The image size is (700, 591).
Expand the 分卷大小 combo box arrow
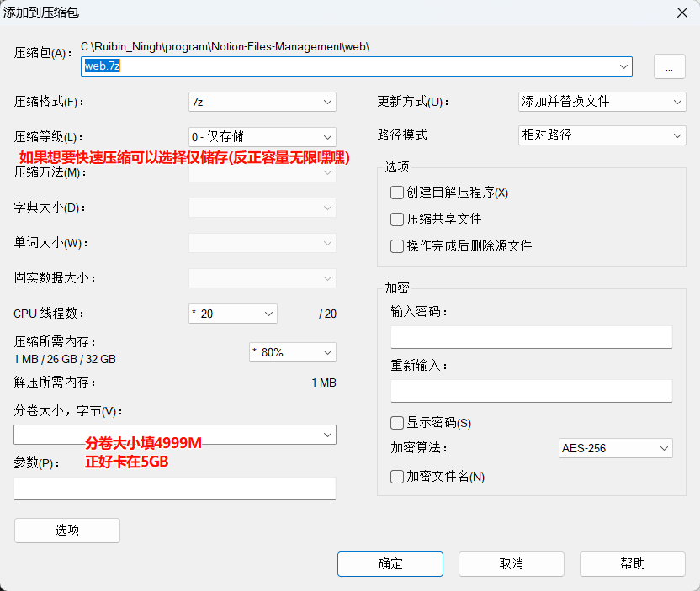[x=327, y=435]
